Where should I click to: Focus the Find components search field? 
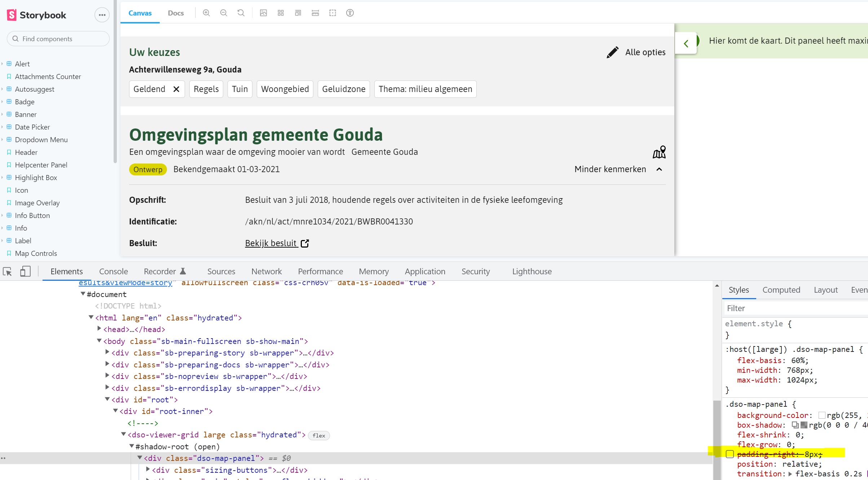[58, 39]
